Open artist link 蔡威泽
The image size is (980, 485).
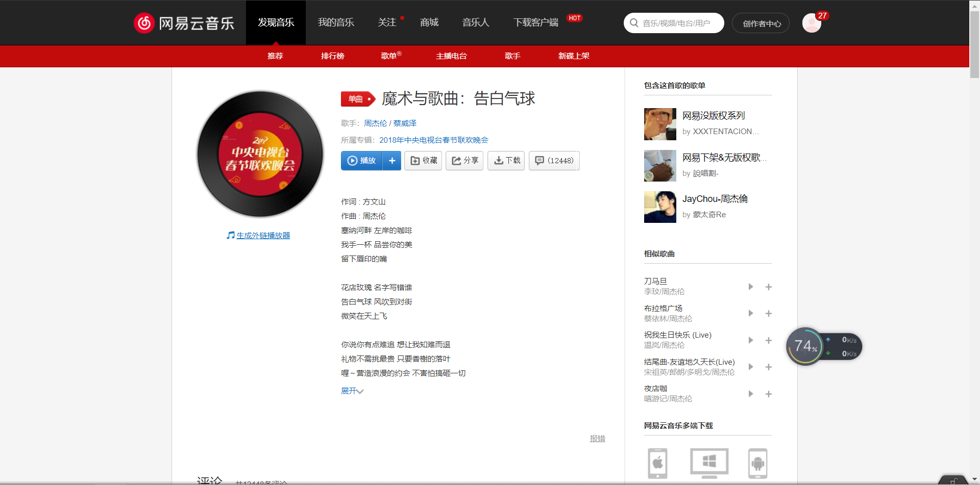(x=405, y=123)
